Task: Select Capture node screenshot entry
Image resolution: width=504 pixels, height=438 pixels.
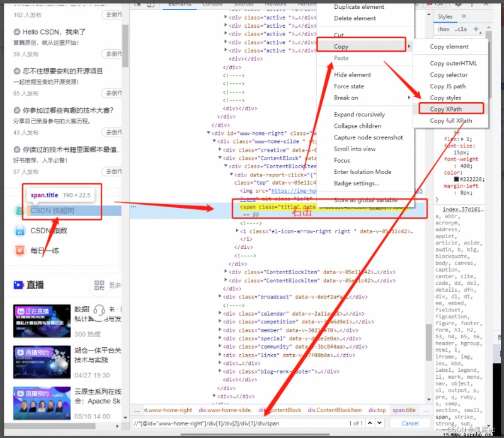Action: point(365,137)
